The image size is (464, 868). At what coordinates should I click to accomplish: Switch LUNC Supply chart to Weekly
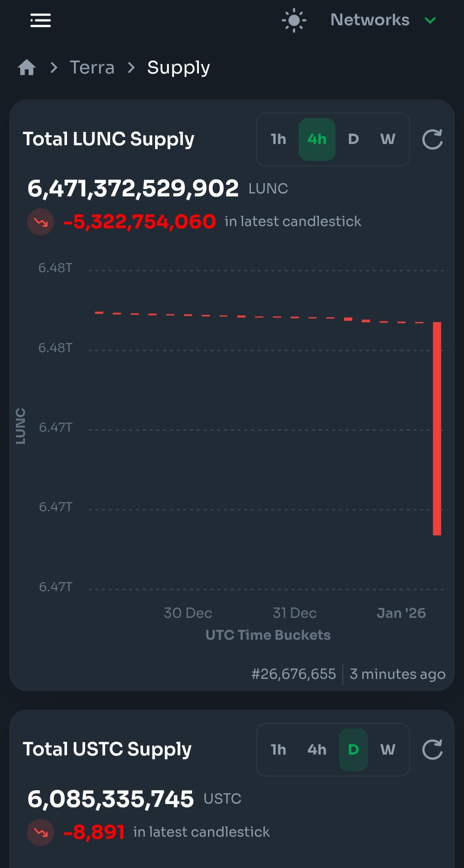388,139
